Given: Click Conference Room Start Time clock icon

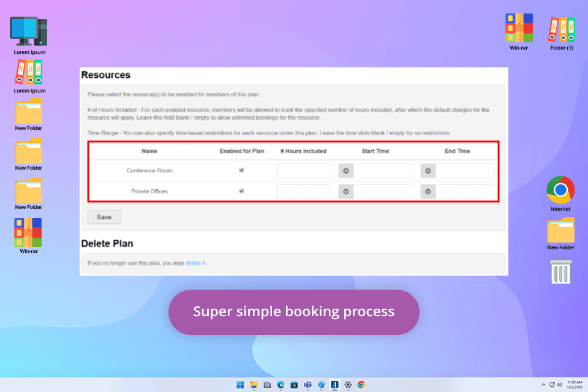Looking at the screenshot, I should point(345,171).
